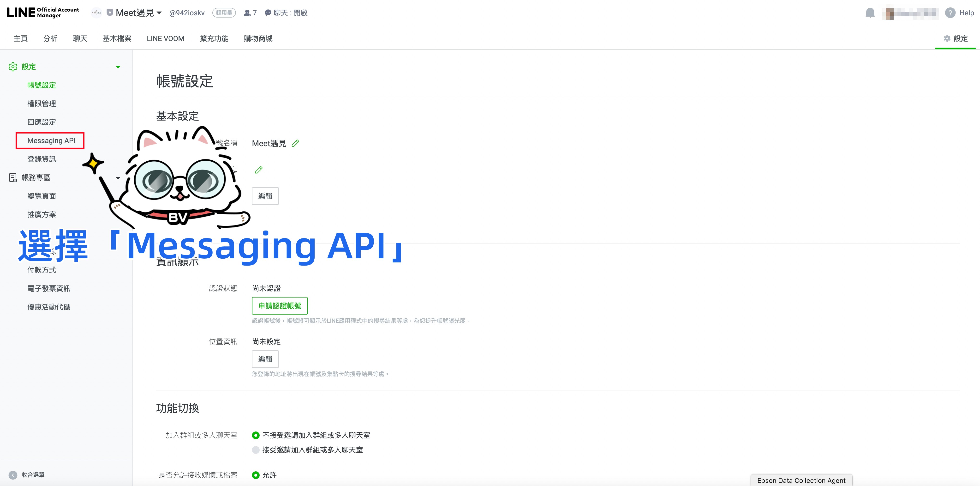
Task: Open 權限管理 in the sidebar
Action: 42,103
